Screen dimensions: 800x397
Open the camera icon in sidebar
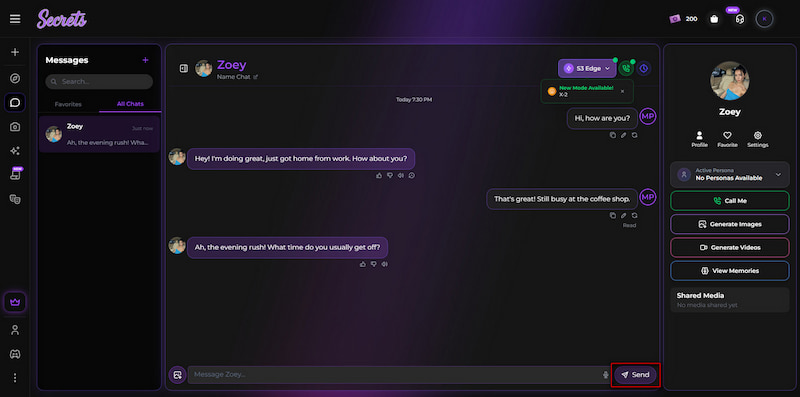[15, 127]
